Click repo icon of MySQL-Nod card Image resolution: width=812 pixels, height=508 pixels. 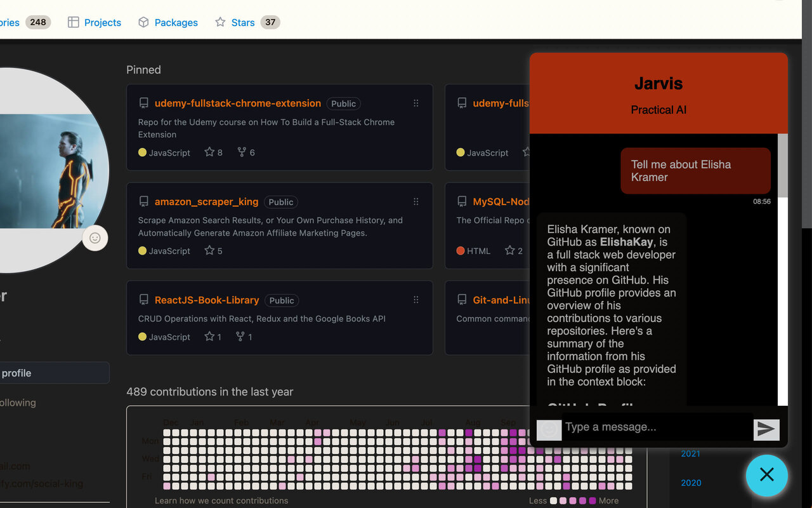click(462, 202)
